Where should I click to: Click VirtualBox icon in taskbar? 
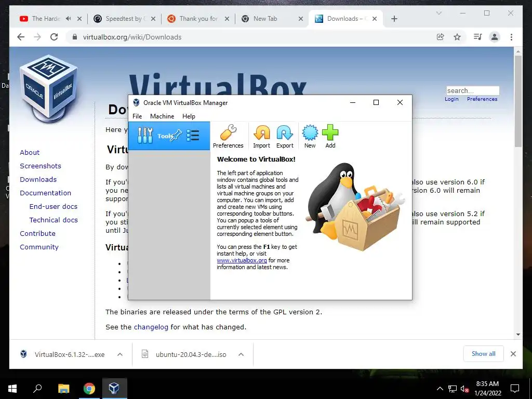coord(114,389)
